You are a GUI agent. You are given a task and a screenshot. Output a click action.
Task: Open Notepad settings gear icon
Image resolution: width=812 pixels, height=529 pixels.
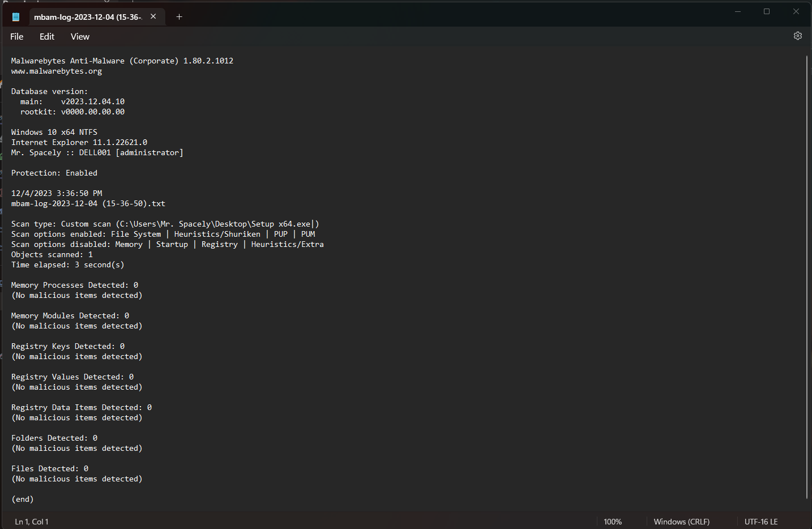(x=797, y=36)
